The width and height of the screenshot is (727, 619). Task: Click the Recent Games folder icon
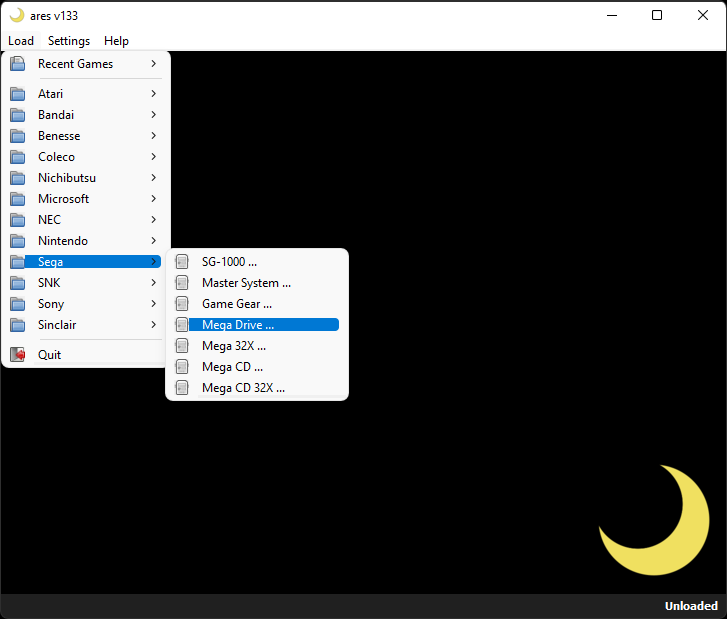pyautogui.click(x=18, y=64)
